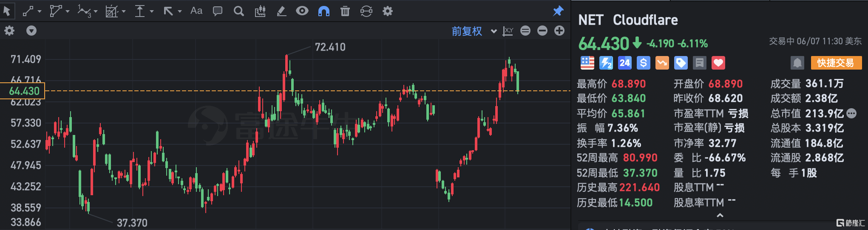This screenshot has height=230, width=868.
Task: Click the 快捷交易 quick trade button
Action: (x=836, y=63)
